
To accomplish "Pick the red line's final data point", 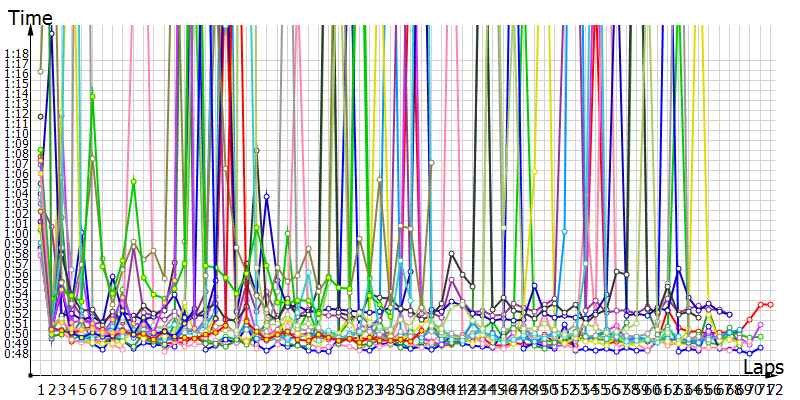I will click(770, 304).
